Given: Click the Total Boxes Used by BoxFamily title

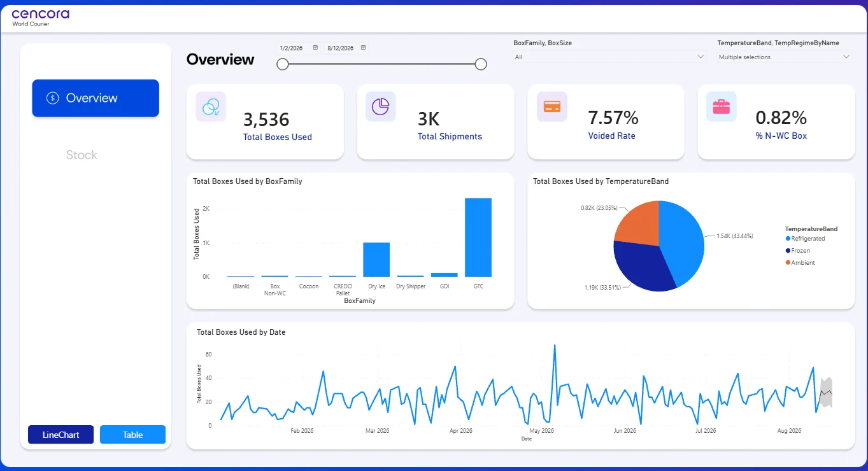Looking at the screenshot, I should click(248, 181).
